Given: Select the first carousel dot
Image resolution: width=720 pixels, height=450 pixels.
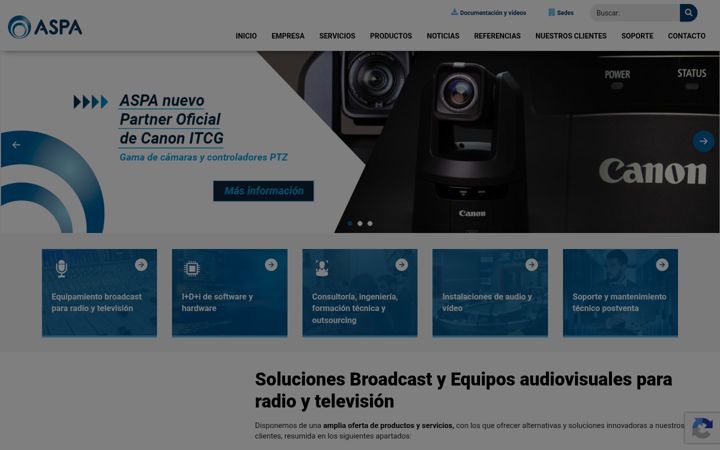Looking at the screenshot, I should click(x=350, y=223).
